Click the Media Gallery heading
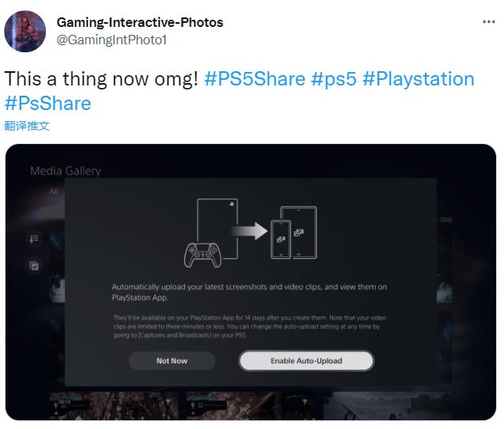This screenshot has height=429, width=504. click(x=66, y=171)
